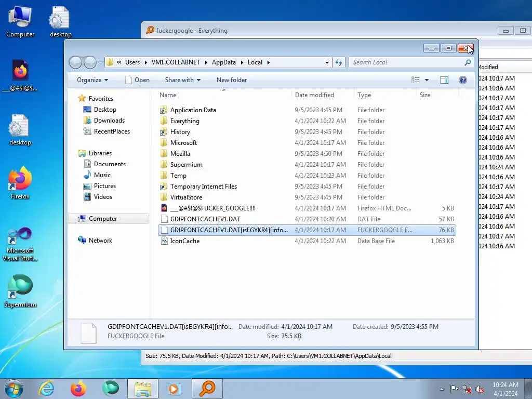Screen dimensions: 532x399
Task: Open the Computer desktop icon
Action: click(20, 22)
